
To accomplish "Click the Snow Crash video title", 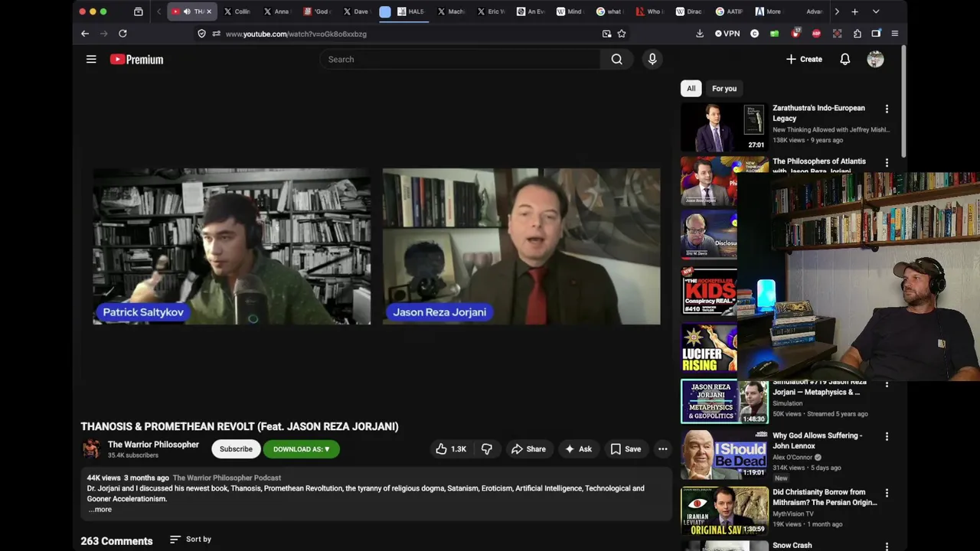I will tap(792, 546).
